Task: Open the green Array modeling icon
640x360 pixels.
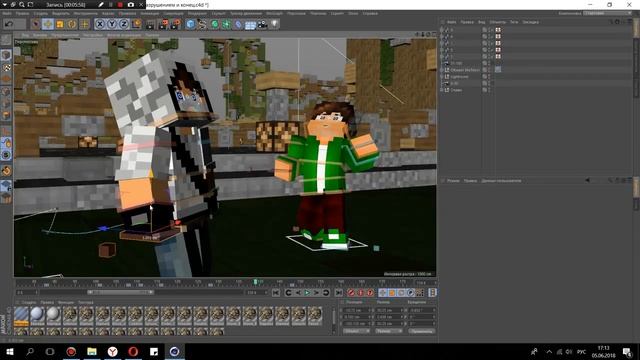Action: click(x=227, y=24)
